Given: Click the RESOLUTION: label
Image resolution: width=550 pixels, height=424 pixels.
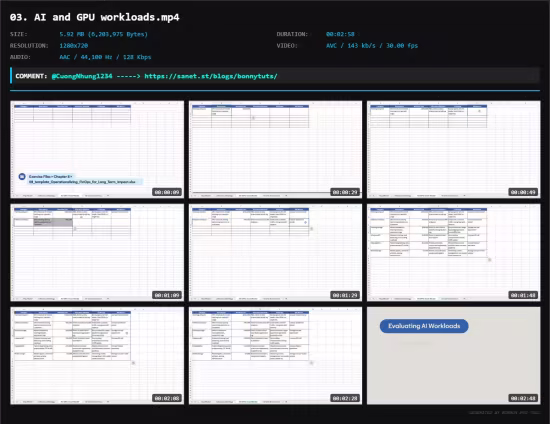Looking at the screenshot, I should coord(29,46).
